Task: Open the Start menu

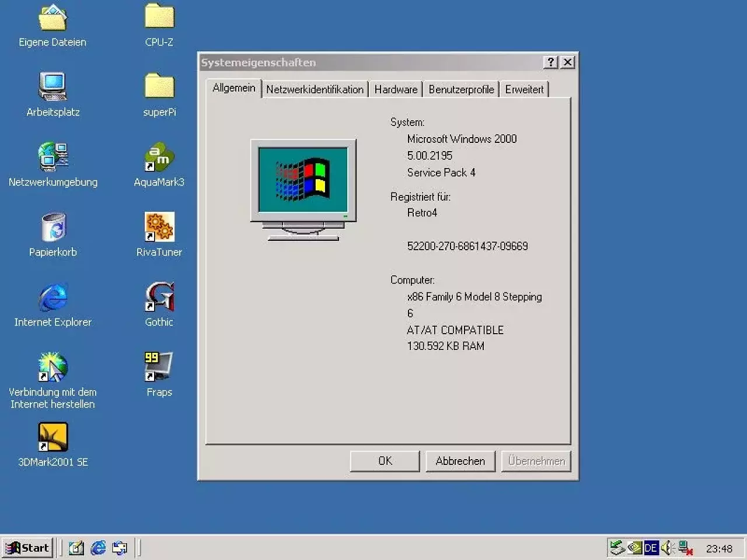Action: coord(27,548)
